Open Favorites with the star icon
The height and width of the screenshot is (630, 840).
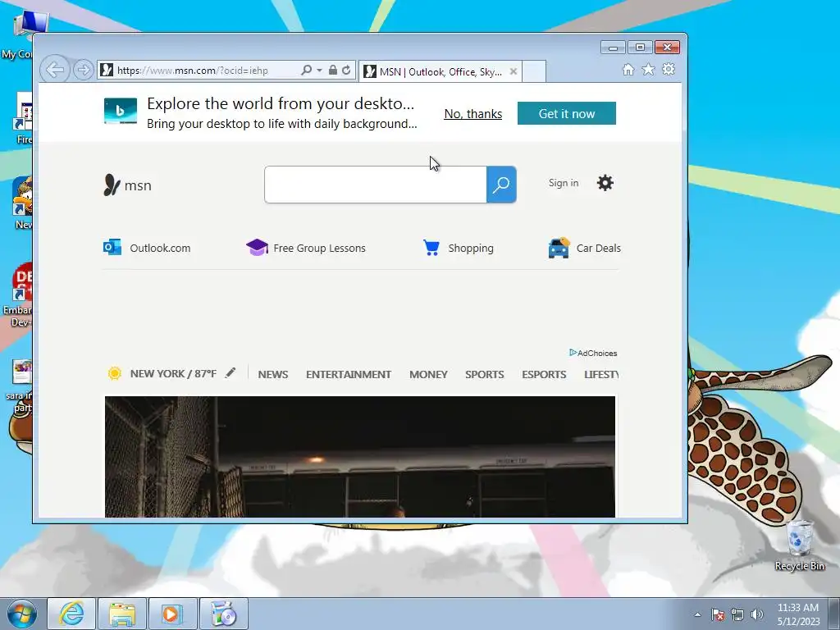pos(648,70)
